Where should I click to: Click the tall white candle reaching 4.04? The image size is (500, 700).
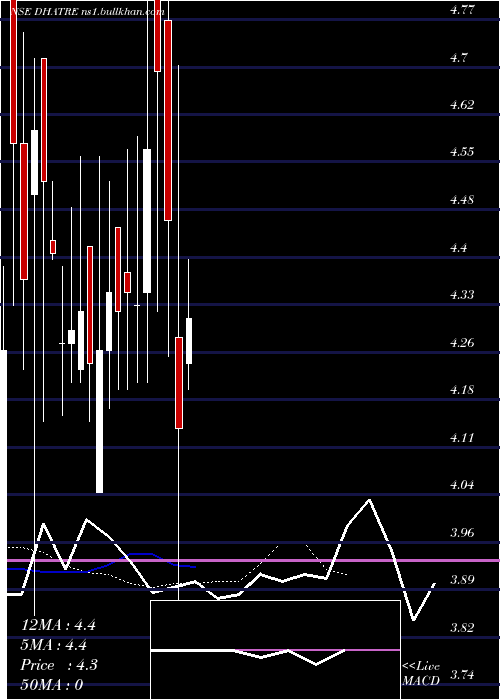coord(99,421)
